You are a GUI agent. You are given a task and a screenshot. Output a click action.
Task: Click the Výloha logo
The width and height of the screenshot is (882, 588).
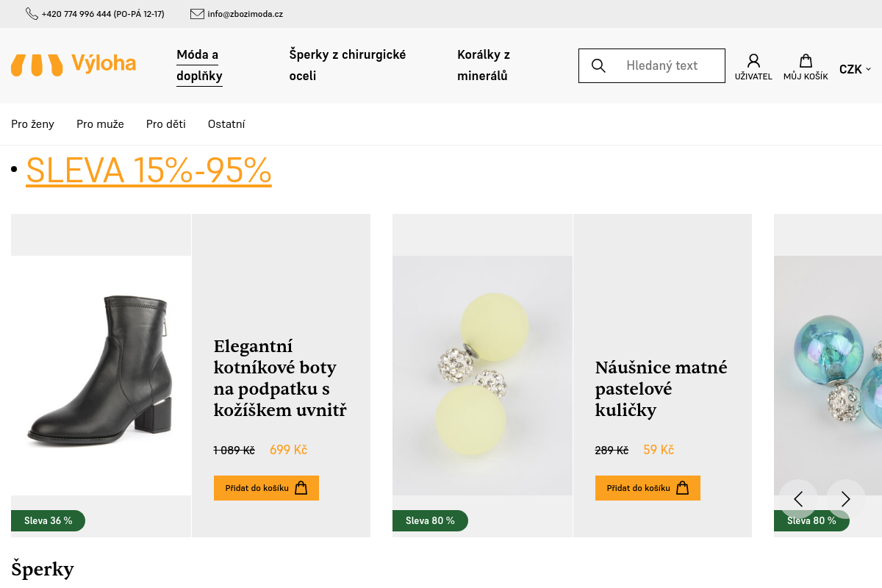[x=73, y=65]
